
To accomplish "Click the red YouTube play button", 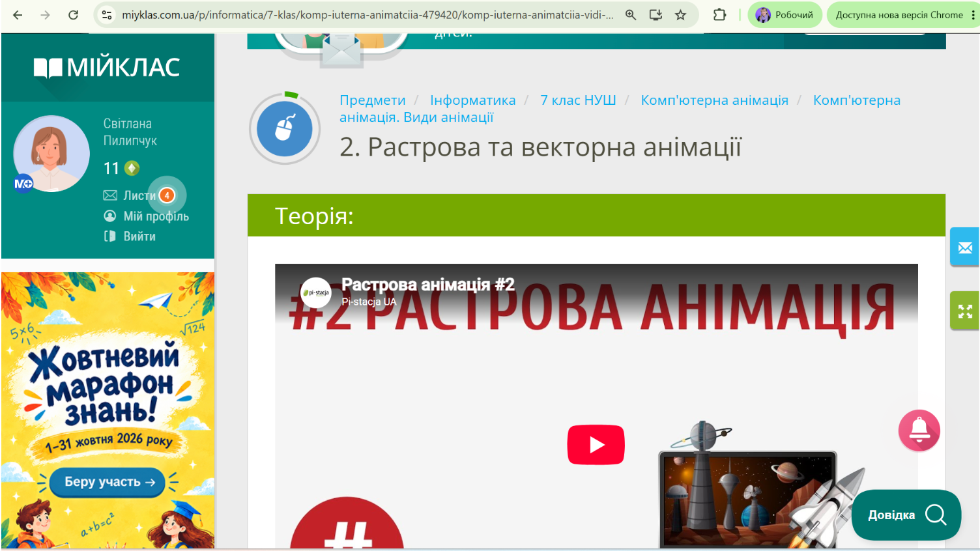I will 596,444.
